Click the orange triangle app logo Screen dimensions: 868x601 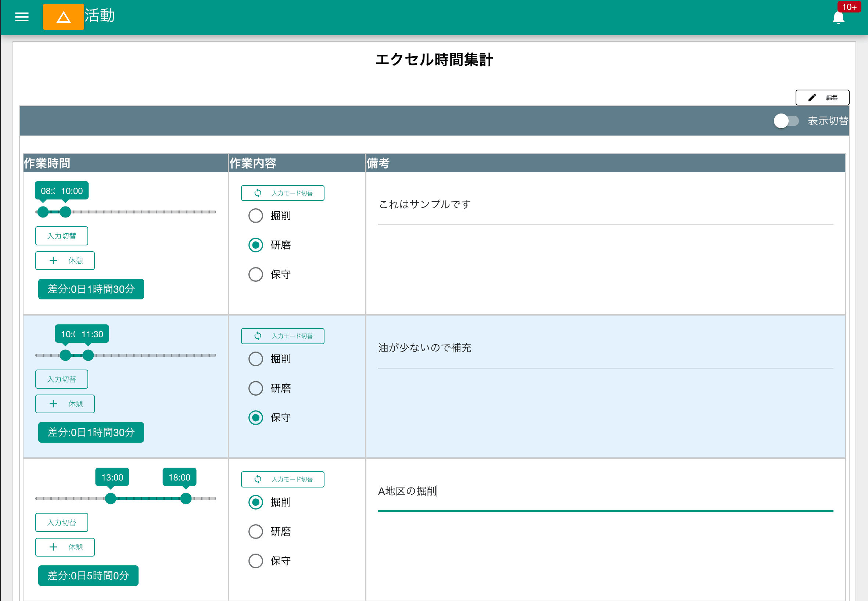click(x=63, y=17)
